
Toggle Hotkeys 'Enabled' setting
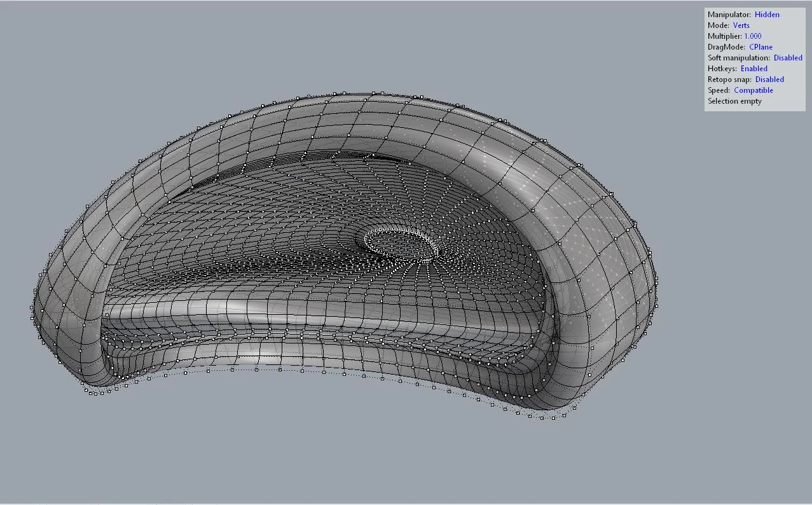(x=754, y=69)
